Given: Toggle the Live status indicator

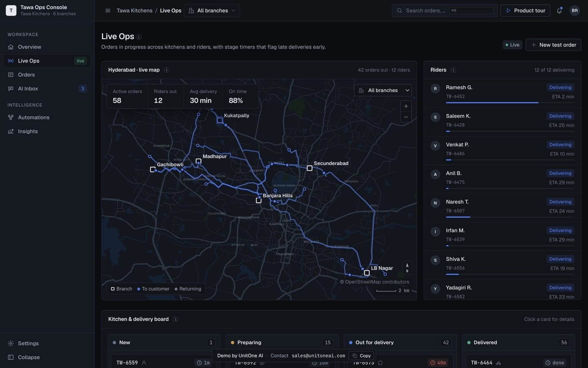Looking at the screenshot, I should click(x=512, y=45).
